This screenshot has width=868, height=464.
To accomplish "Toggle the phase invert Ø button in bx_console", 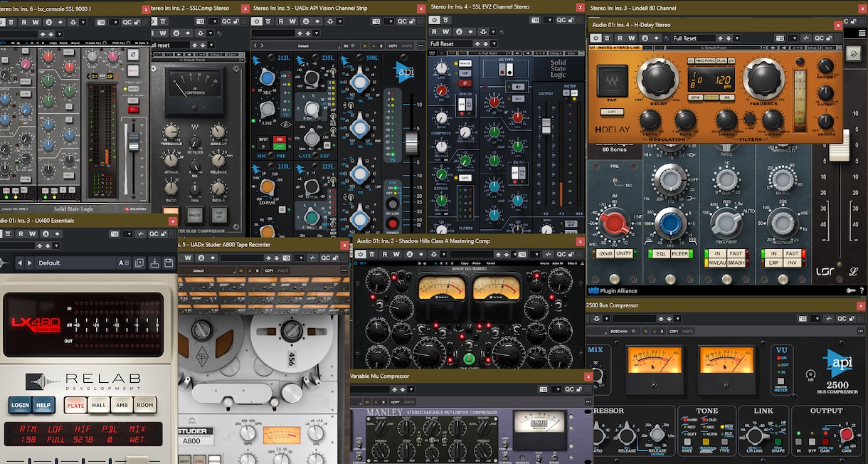I will (x=133, y=54).
